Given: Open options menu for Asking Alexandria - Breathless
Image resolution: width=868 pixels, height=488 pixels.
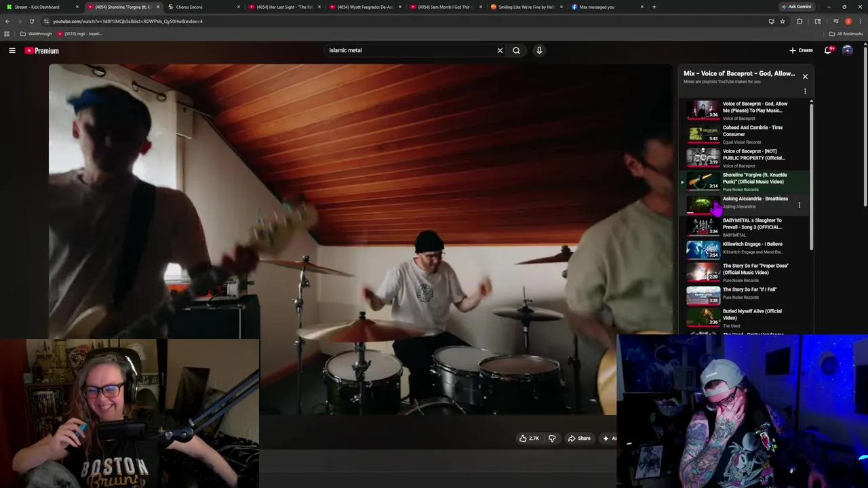Looking at the screenshot, I should (x=799, y=205).
